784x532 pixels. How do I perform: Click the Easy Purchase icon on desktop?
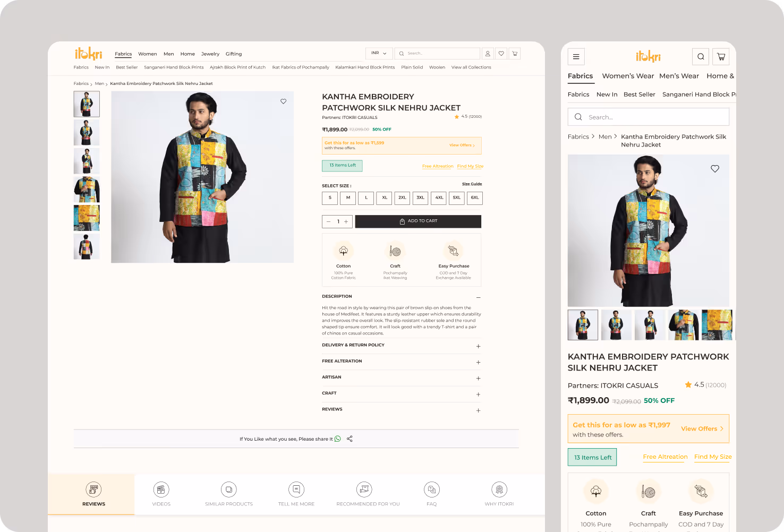pyautogui.click(x=454, y=251)
